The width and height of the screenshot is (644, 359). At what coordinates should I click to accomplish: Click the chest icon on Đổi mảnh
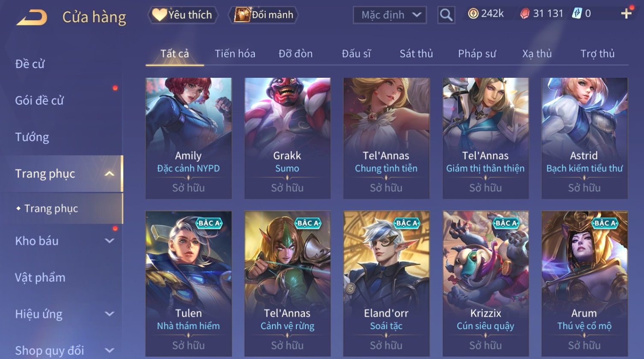[242, 15]
